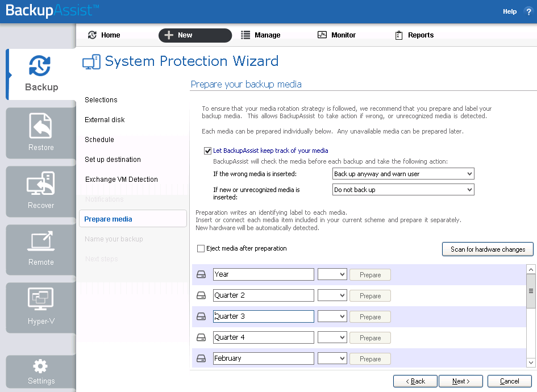This screenshot has width=537, height=392.
Task: Click the disk icon beside Year
Action: pos(201,274)
